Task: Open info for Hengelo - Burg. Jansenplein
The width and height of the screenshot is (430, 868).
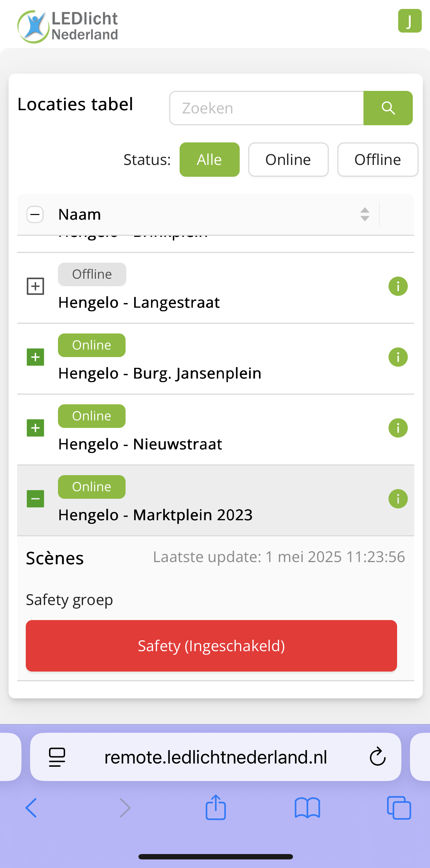Action: 398,357
